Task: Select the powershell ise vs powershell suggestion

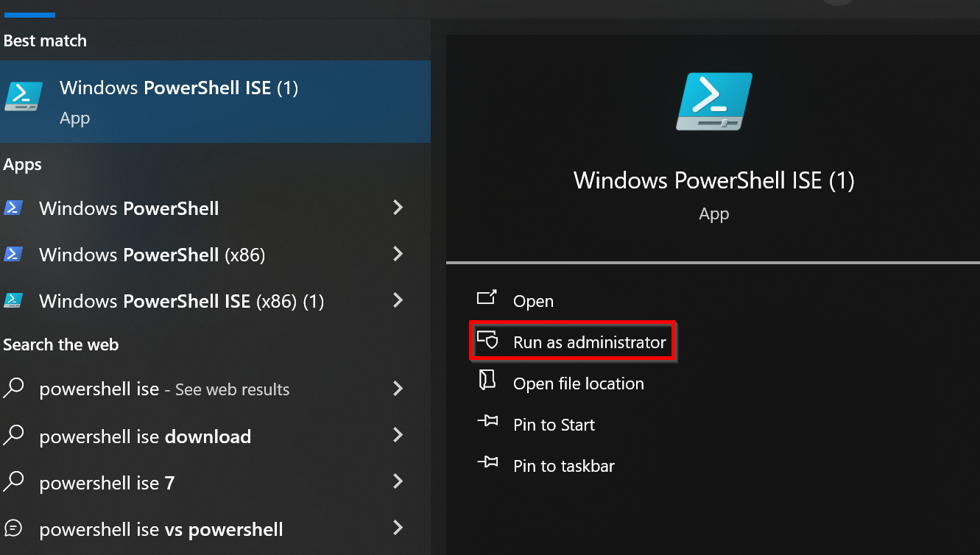Action: [162, 529]
